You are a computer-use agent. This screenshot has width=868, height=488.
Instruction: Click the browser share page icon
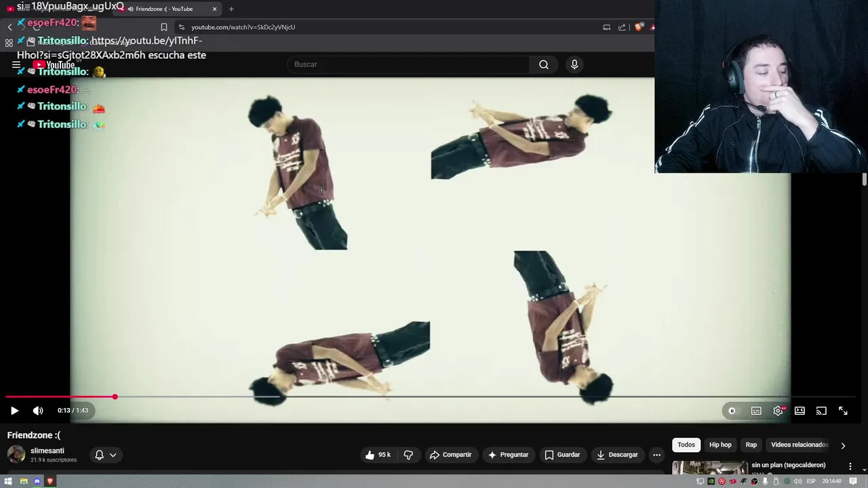622,27
